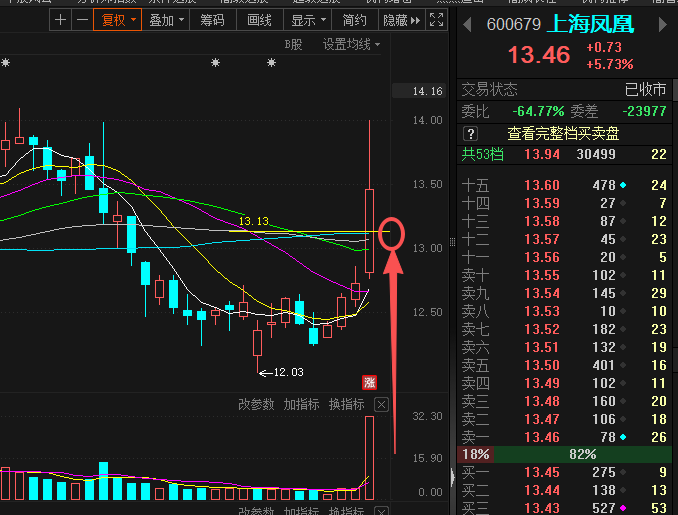Viewport: 678px width, 515px height.
Task: Click the latest price 13.46
Action: coord(539,55)
